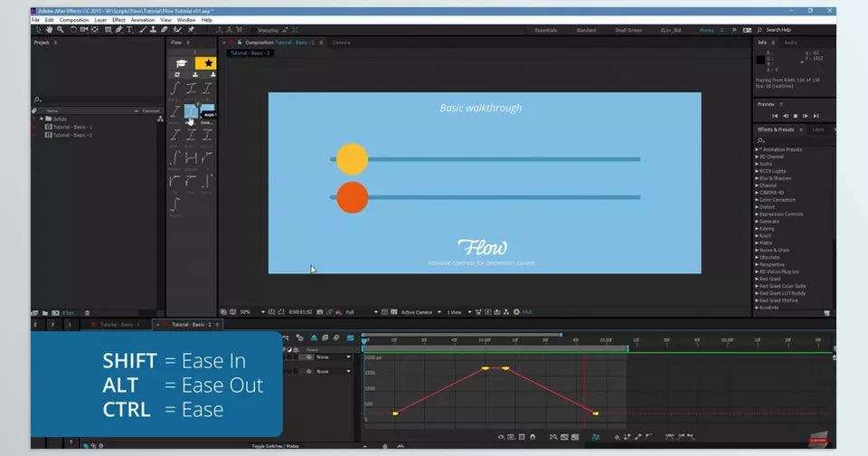Expand 3D Channel effects category
868x456 pixels.
click(757, 157)
